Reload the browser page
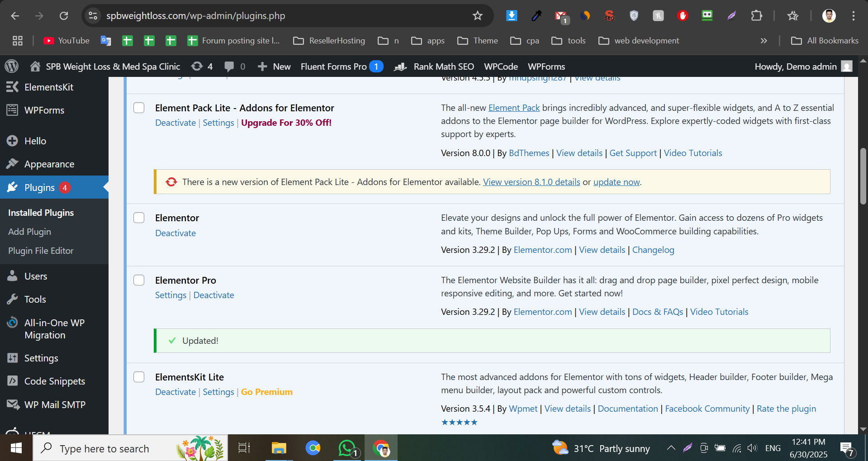 pos(64,16)
